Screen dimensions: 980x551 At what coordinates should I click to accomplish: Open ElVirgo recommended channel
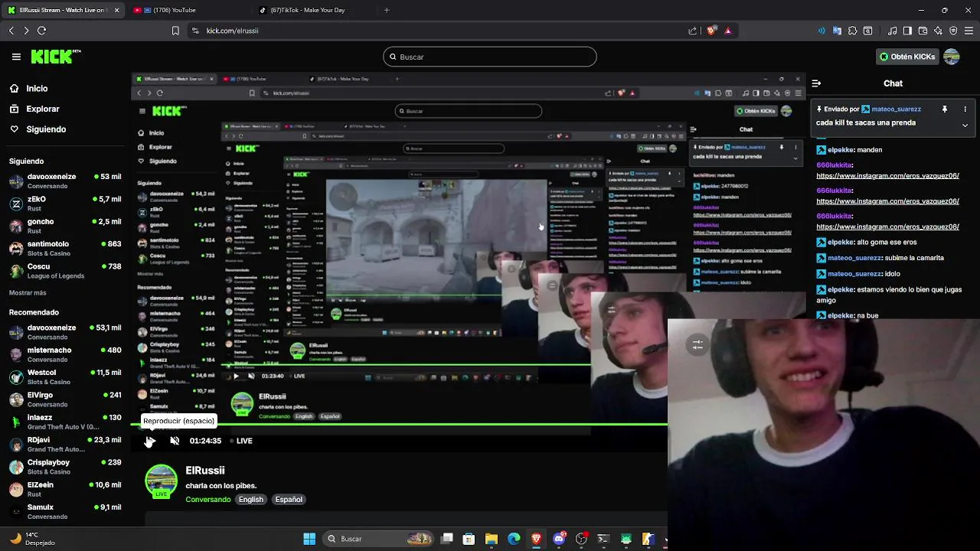[x=65, y=399]
